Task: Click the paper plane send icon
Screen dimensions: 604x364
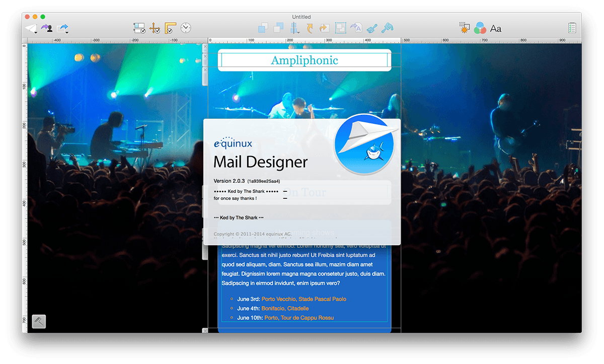Action: point(31,28)
